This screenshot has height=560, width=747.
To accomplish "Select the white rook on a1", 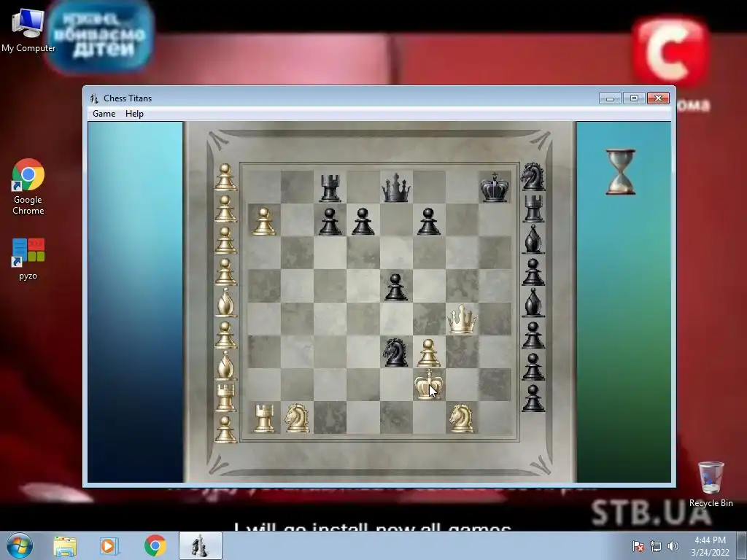I will point(264,418).
